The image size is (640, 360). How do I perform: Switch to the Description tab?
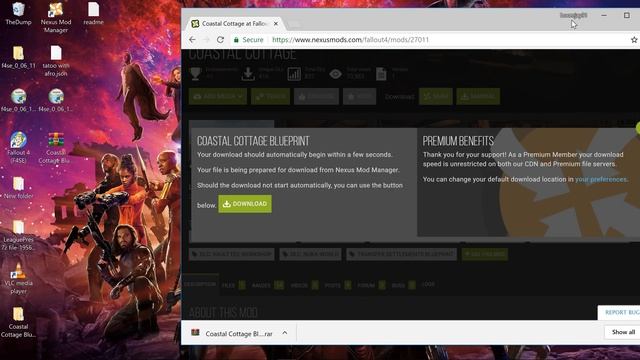coord(200,284)
